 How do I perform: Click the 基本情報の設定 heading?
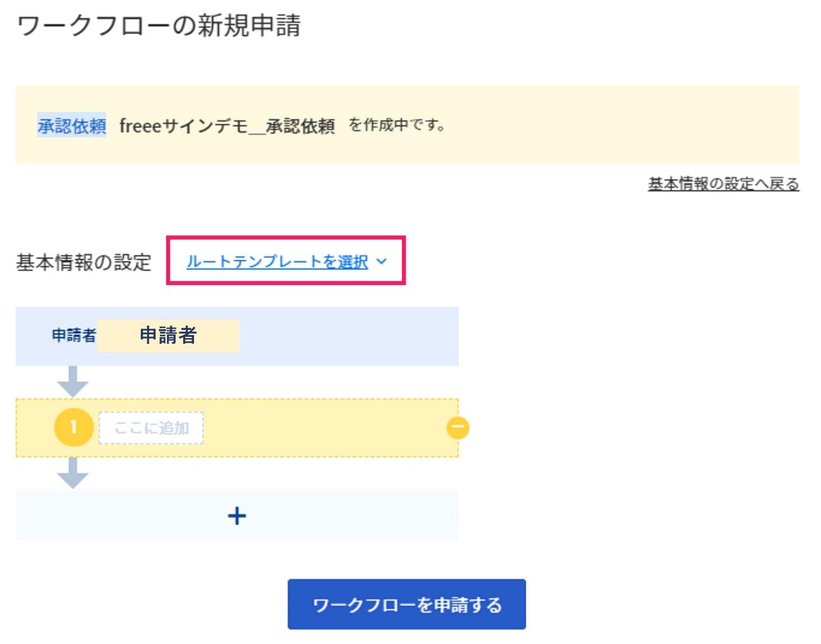(x=83, y=262)
